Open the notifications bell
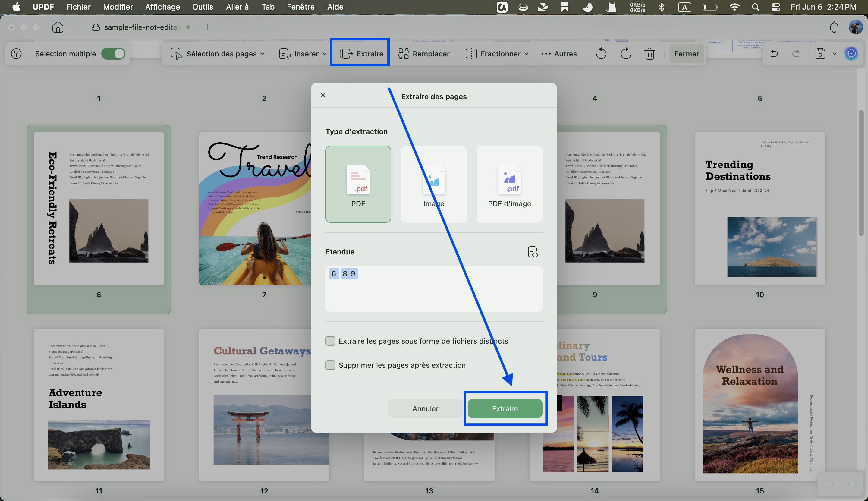The height and width of the screenshot is (501, 868). 834,27
